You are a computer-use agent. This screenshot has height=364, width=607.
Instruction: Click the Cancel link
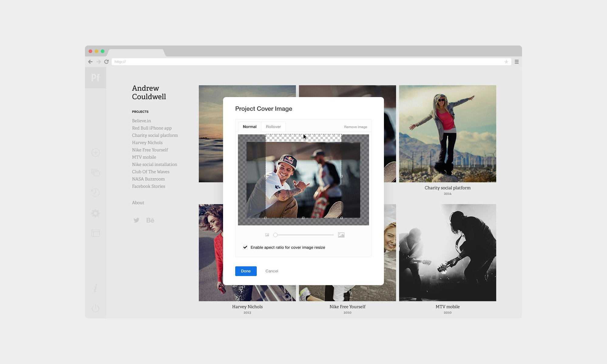tap(272, 271)
